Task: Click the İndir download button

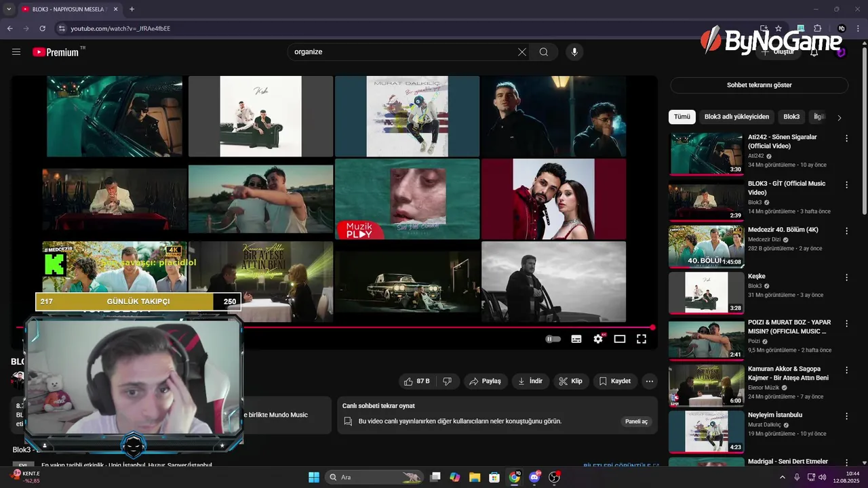Action: 530,382
